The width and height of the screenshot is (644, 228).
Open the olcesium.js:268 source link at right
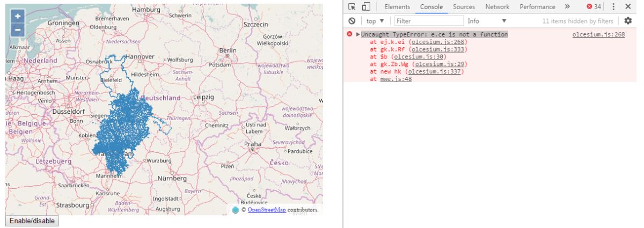pos(599,34)
